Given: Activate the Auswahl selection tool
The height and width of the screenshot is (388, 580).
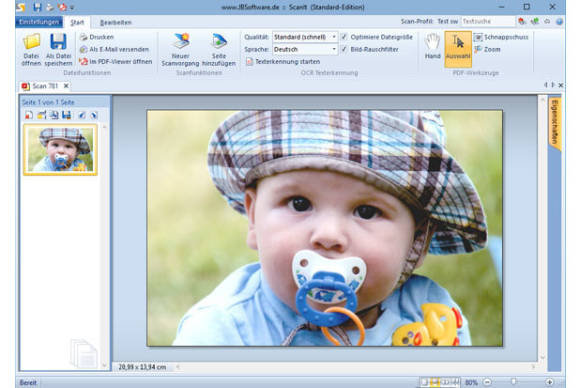Looking at the screenshot, I should tap(458, 49).
